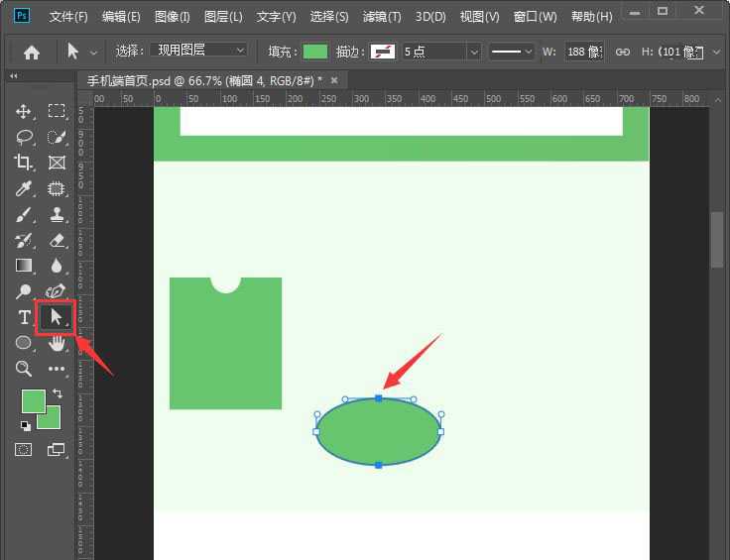Toggle link between width and height
The image size is (730, 560).
pos(623,52)
